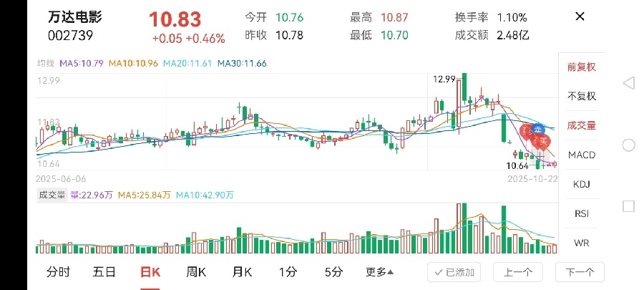Click the stock code 002739
This screenshot has height=290, width=644.
[x=71, y=35]
